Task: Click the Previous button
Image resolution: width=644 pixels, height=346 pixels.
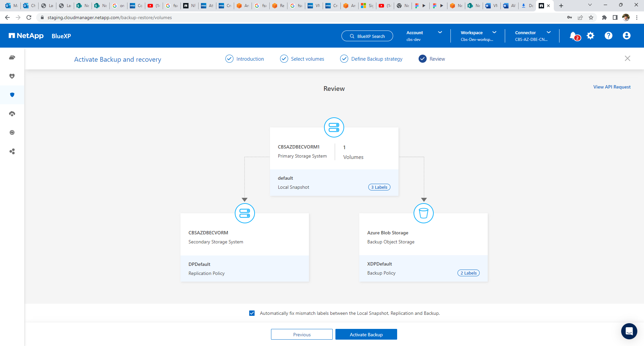Action: click(x=302, y=335)
